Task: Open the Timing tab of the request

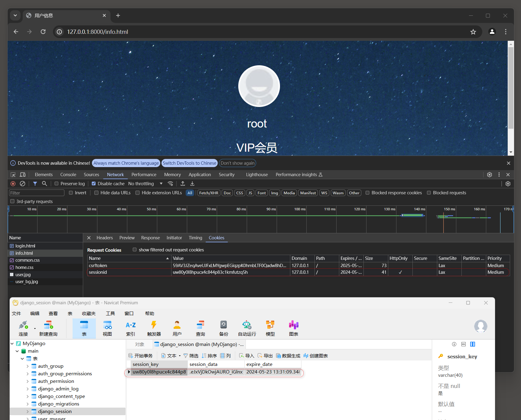Action: [195, 238]
